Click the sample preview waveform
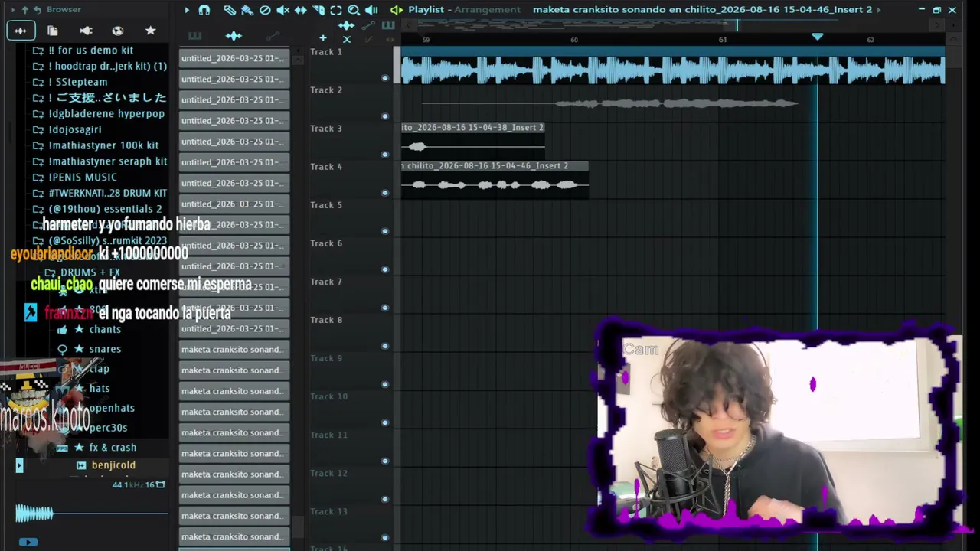 pos(91,514)
